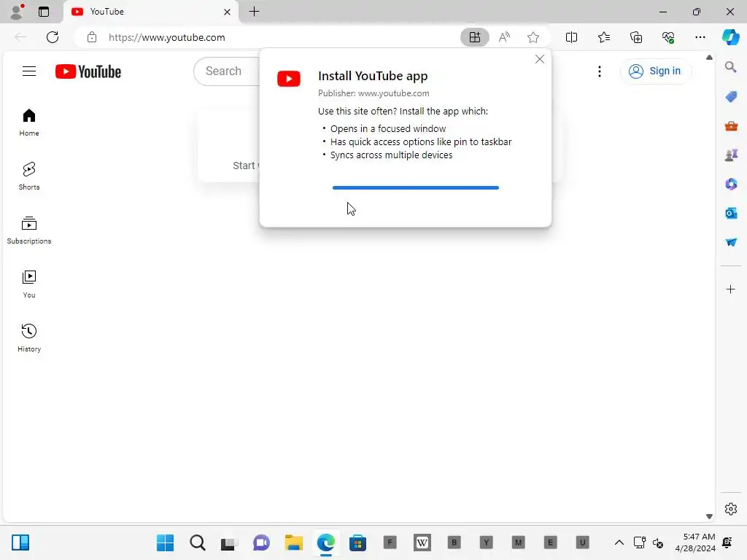Screen dimensions: 747x560
Task: Open Edge Settings and more menu
Action: [x=700, y=37]
